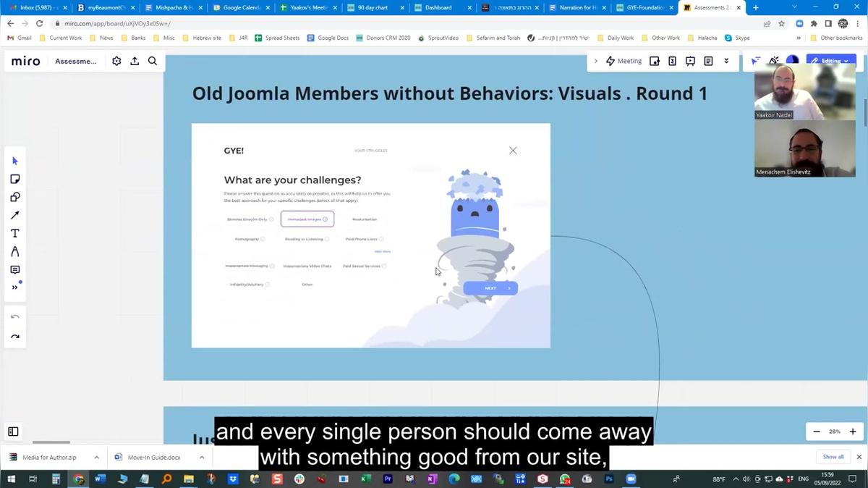Open the note card icon in meeting bar
The height and width of the screenshot is (488, 868).
point(655,62)
